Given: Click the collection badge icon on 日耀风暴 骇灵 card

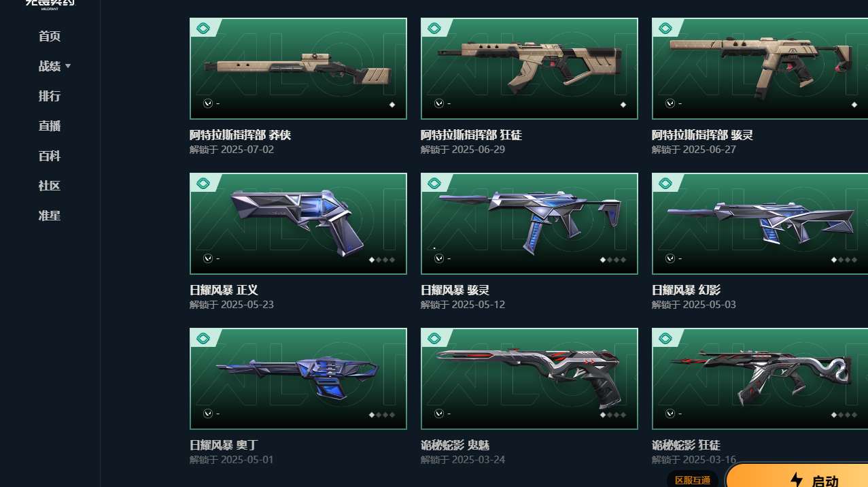Looking at the screenshot, I should click(x=433, y=183).
